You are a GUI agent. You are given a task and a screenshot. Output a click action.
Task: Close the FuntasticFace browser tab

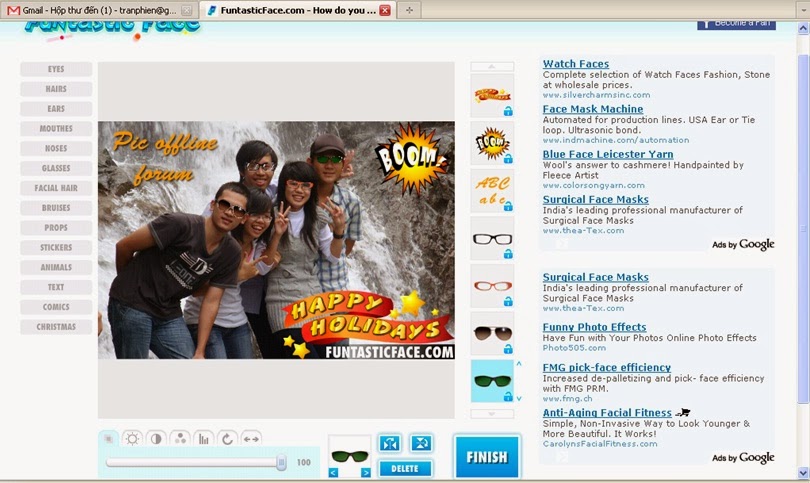(385, 10)
